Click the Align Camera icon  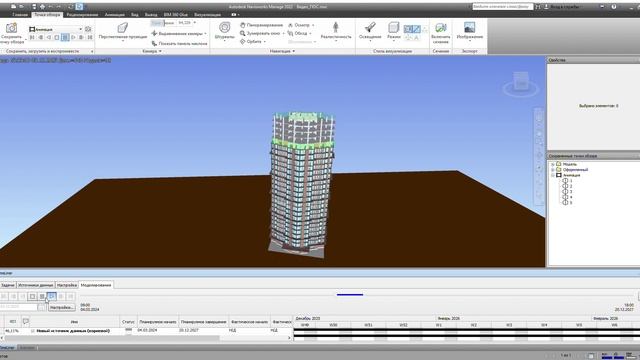[154, 33]
